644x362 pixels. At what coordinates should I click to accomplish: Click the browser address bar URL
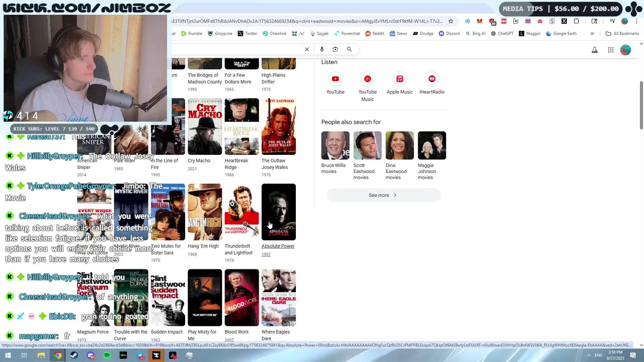point(307,21)
